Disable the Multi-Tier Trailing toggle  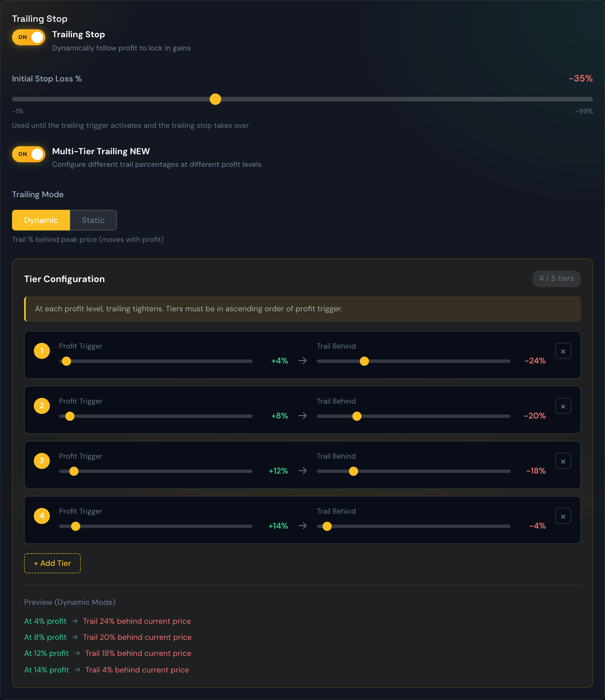click(29, 154)
